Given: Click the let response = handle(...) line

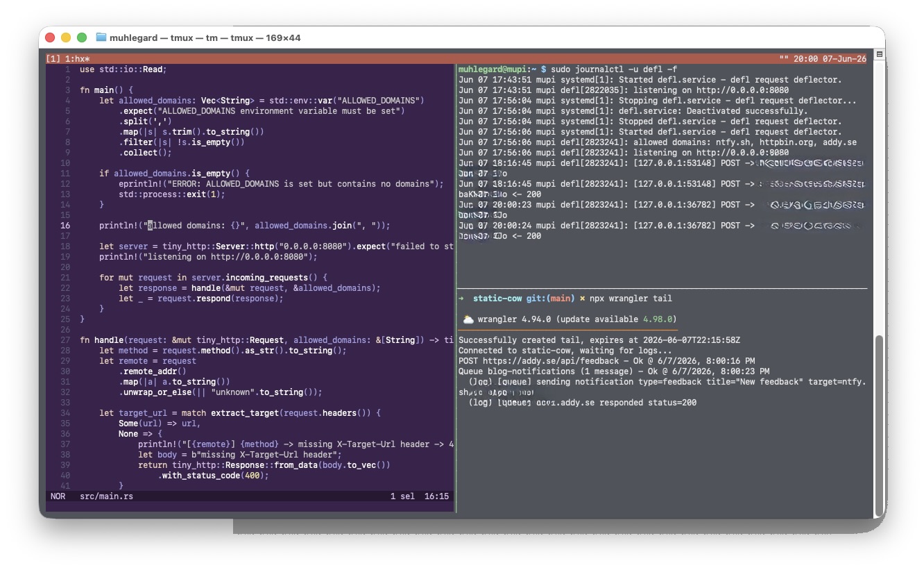Looking at the screenshot, I should [x=250, y=288].
